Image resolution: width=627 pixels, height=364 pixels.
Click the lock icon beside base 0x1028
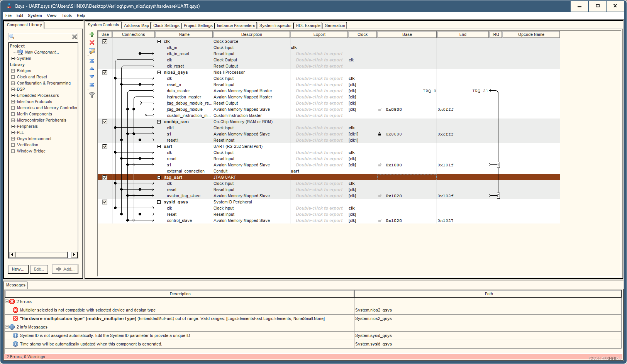[380, 196]
